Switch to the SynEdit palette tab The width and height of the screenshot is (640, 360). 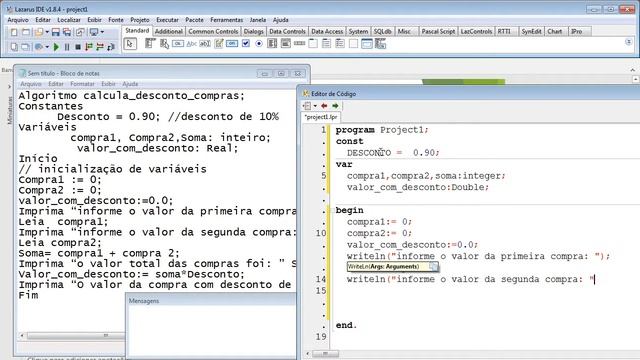pos(531,31)
